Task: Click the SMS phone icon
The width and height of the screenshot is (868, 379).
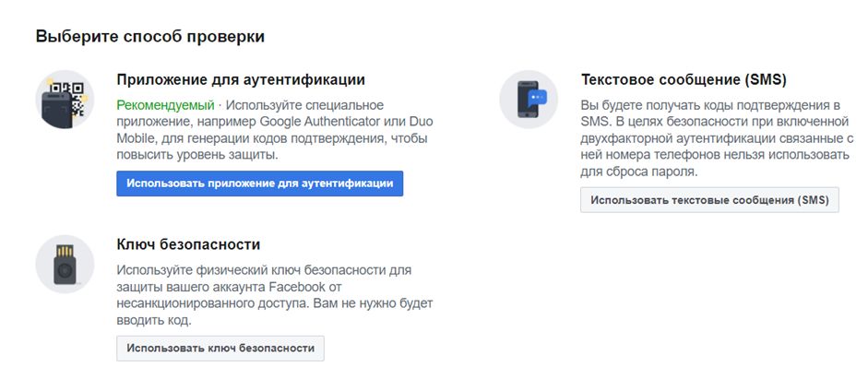Action: [529, 98]
